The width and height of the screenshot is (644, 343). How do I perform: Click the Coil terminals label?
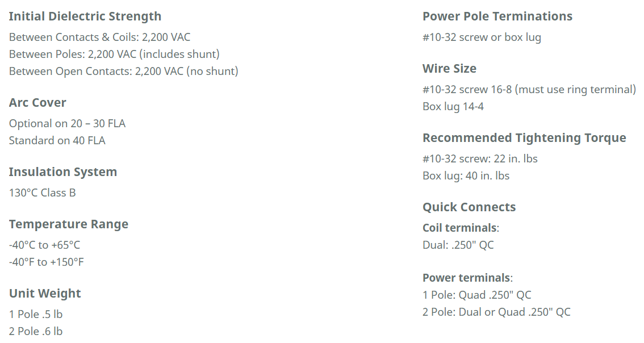coord(459,228)
